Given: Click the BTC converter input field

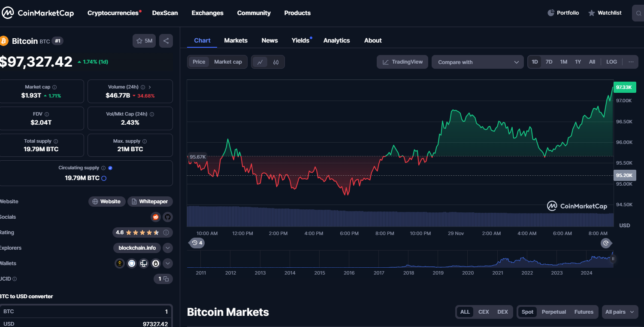Looking at the screenshot, I should coord(86,312).
